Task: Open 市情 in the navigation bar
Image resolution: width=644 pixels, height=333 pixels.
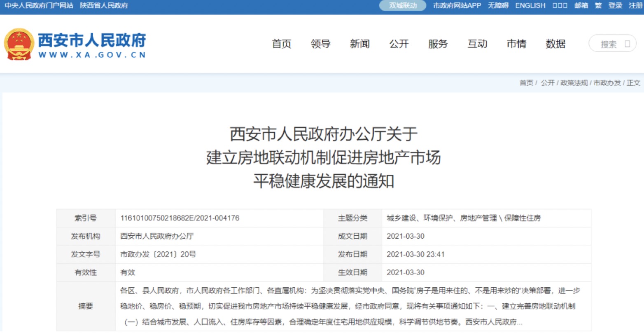Action: (516, 44)
